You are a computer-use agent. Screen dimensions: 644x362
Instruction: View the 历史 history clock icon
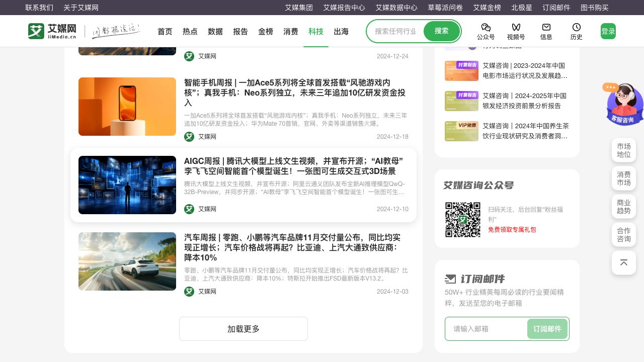pos(576,28)
